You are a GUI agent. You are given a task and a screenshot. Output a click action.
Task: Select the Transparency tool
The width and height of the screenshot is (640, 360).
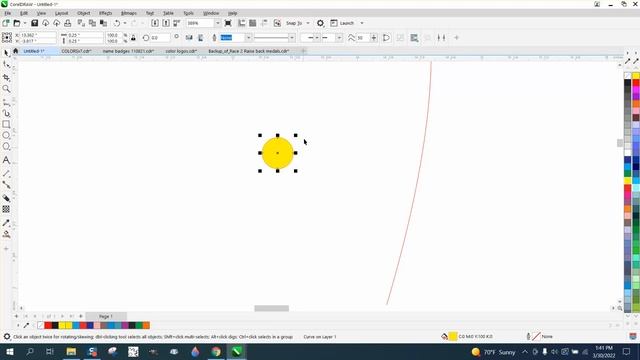pos(6,209)
